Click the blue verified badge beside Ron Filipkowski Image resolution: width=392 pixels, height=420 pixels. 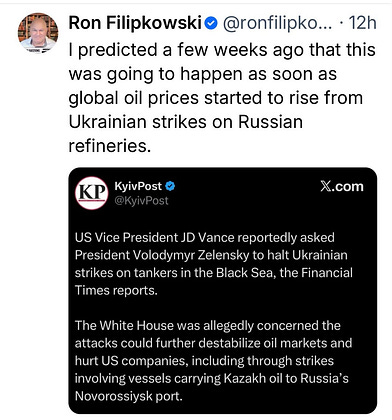point(211,23)
